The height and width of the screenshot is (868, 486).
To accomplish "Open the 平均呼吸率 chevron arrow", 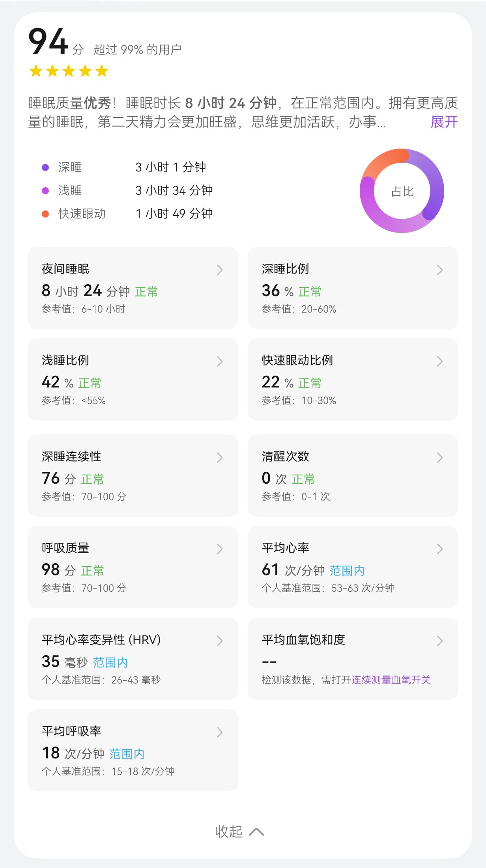I will pyautogui.click(x=220, y=732).
